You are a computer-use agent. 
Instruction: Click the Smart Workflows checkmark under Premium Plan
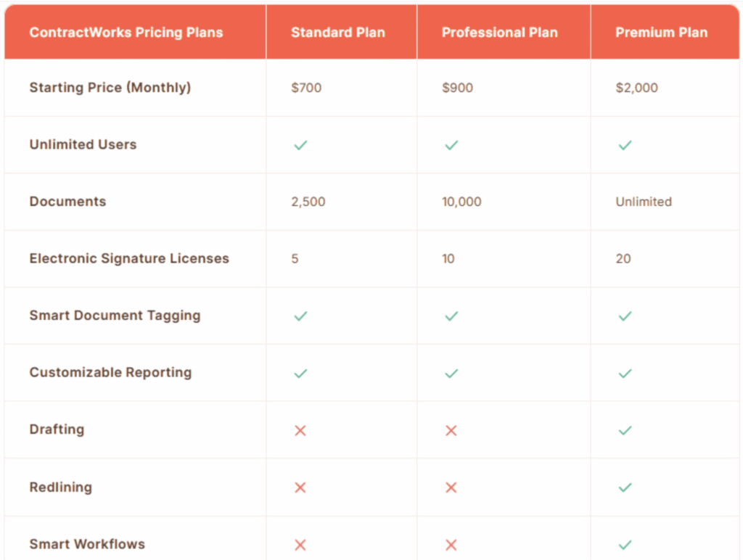(x=625, y=545)
